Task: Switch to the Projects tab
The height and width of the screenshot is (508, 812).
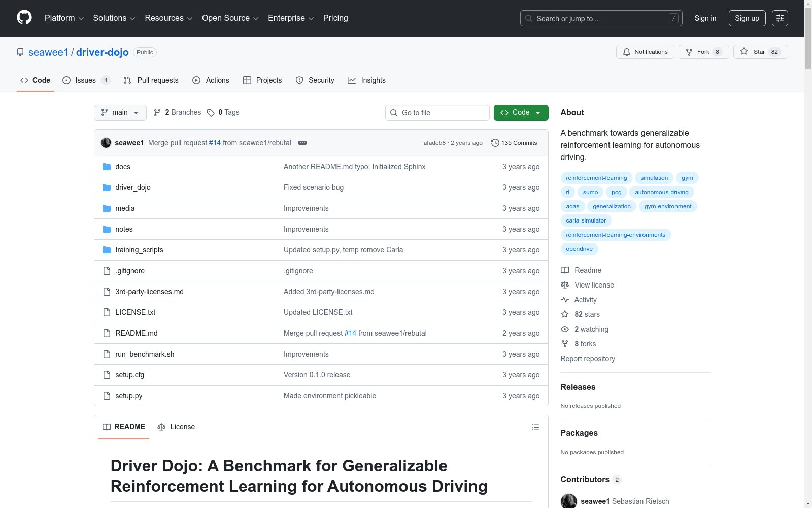Action: click(x=262, y=80)
